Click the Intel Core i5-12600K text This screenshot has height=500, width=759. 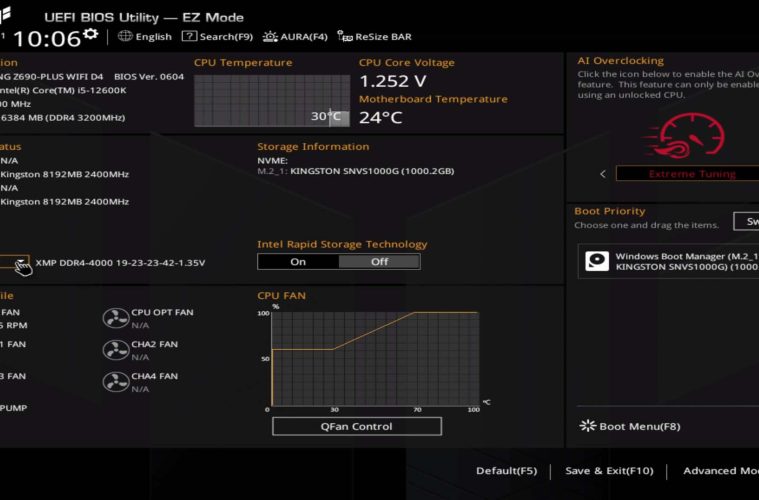pyautogui.click(x=63, y=90)
